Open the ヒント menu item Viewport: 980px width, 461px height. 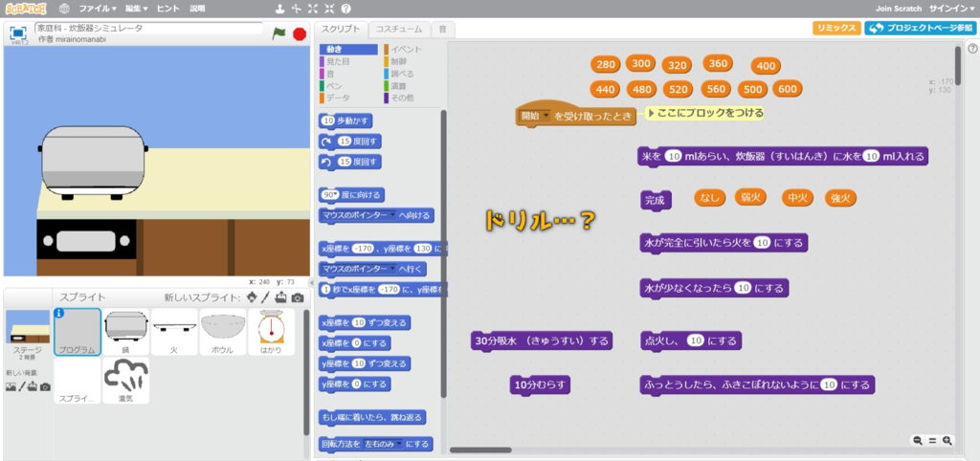coord(168,9)
